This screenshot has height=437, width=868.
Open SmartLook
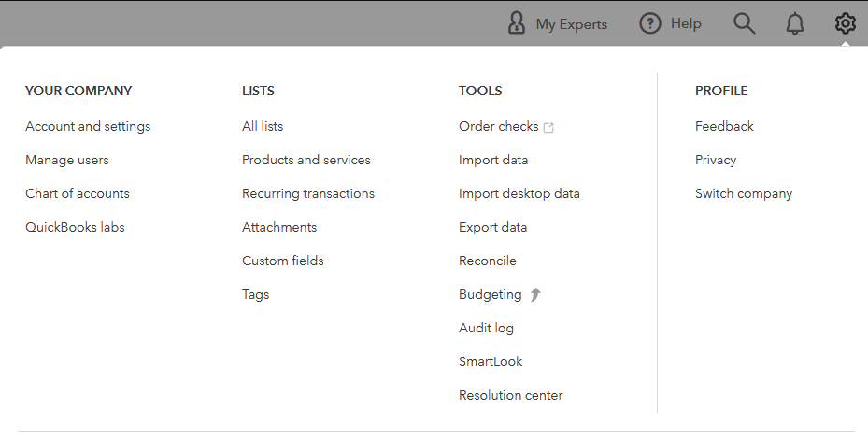(491, 361)
